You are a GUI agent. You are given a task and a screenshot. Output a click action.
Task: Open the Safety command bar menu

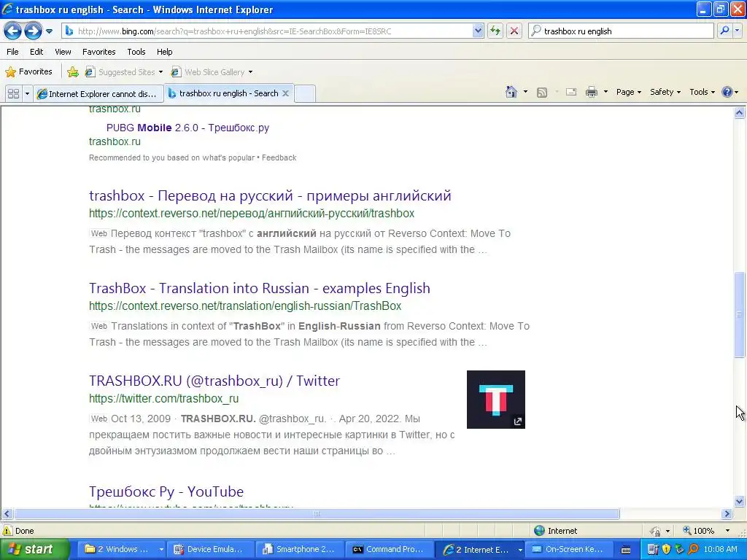pyautogui.click(x=665, y=92)
